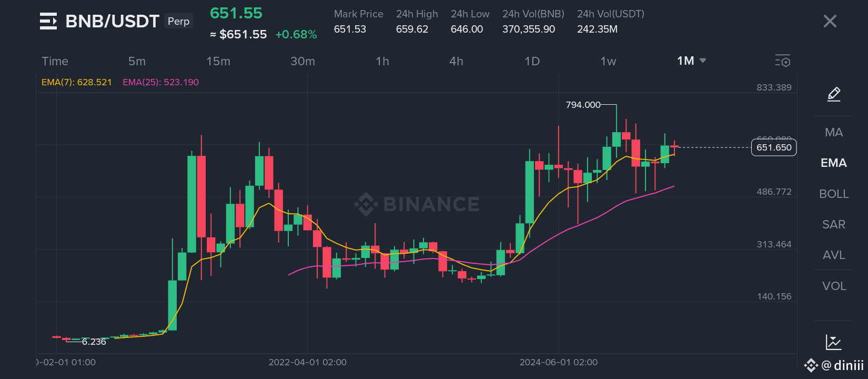Open the drawing tools pencil icon
Image resolution: width=868 pixels, height=379 pixels.
(834, 94)
